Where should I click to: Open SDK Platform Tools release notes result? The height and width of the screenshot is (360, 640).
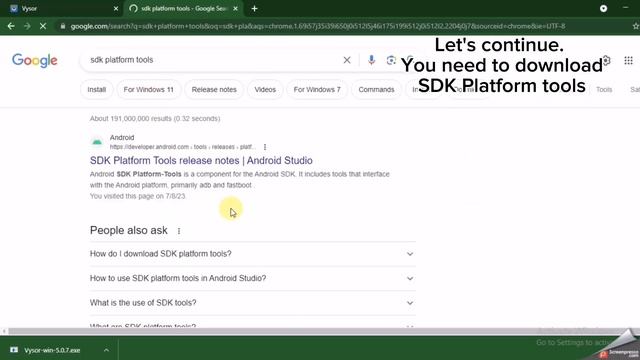click(201, 160)
